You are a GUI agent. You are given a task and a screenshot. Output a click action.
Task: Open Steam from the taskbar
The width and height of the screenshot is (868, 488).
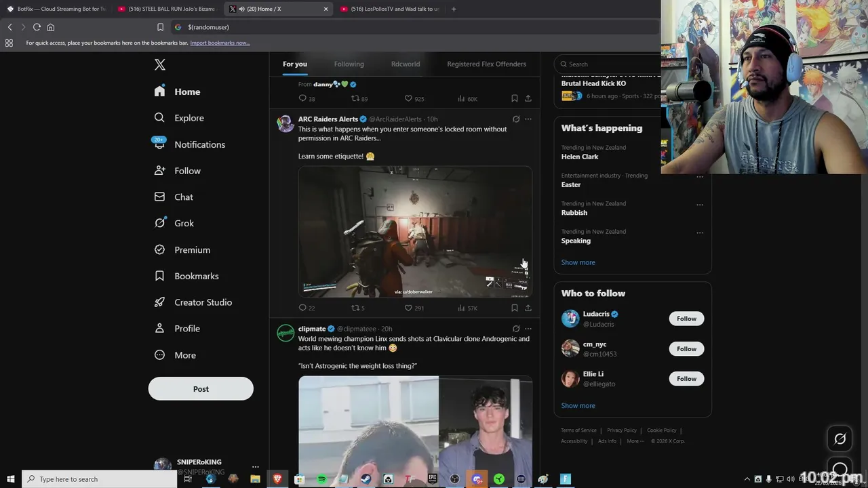tap(366, 479)
